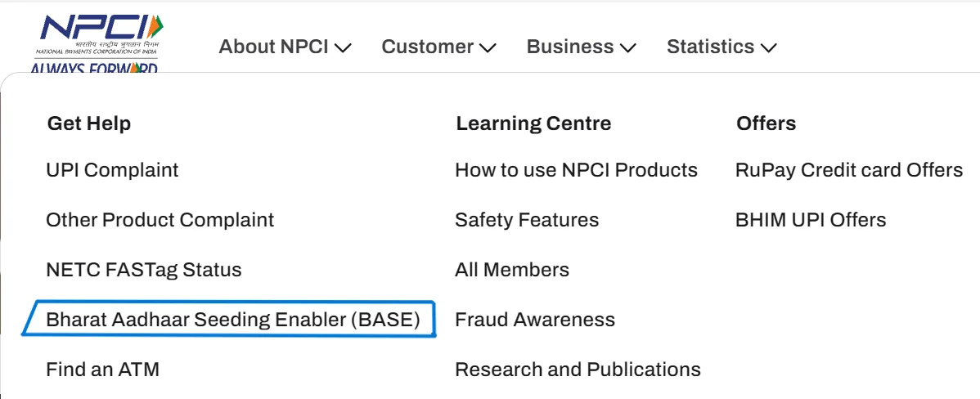The image size is (980, 399).
Task: Open How to use NPCI Products
Action: tap(576, 170)
